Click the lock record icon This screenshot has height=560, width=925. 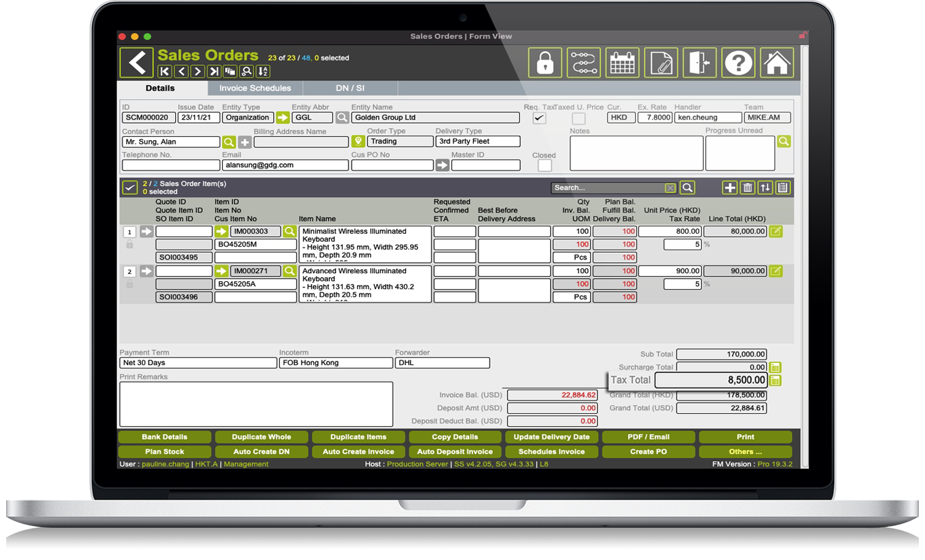pos(545,63)
